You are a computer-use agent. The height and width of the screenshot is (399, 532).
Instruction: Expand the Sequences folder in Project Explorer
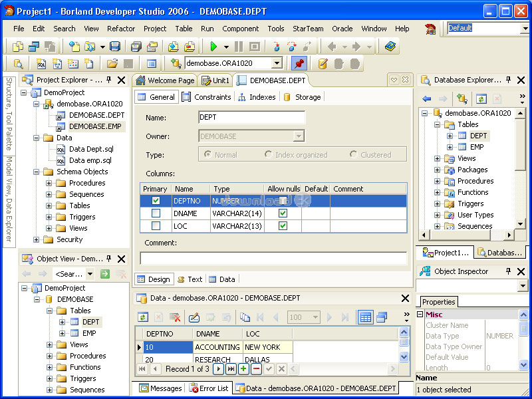[x=49, y=194]
